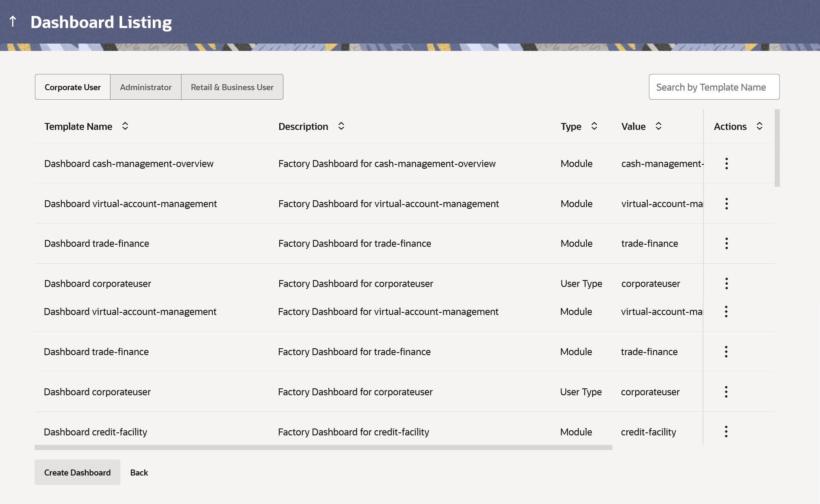
Task: Click the Value column header text
Action: [x=633, y=126]
